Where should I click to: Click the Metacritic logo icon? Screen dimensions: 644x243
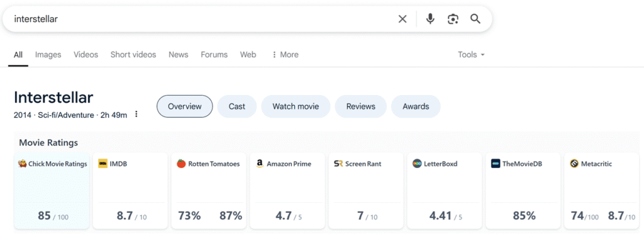point(574,164)
